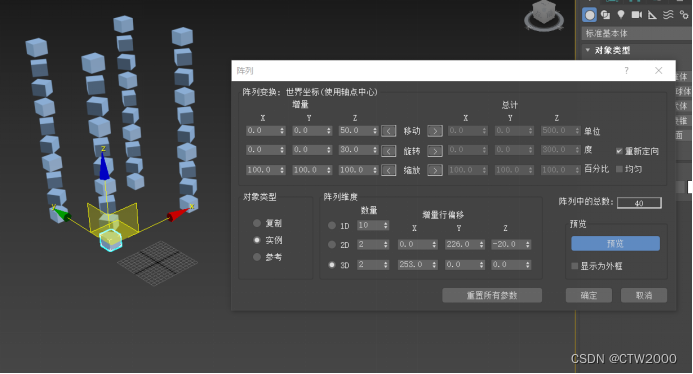Click the 缩放 increment Y field showing 100.0
693x374 pixels.
tap(308, 170)
